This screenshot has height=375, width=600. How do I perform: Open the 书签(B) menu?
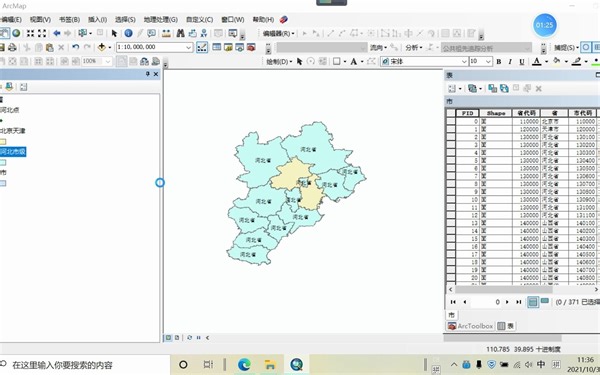[69, 20]
